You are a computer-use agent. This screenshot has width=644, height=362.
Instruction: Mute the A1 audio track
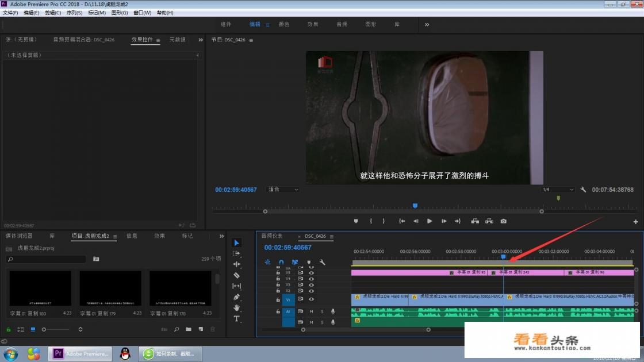click(x=312, y=311)
